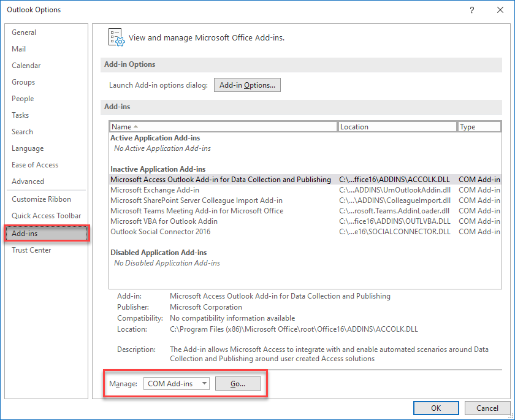
Task: Select Microsoft Access Outlook Add-in row
Action: [x=305, y=180]
